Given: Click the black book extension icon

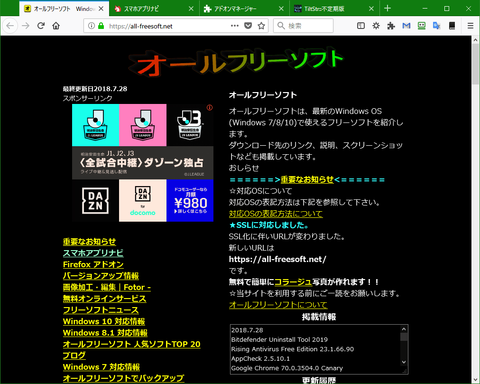Looking at the screenshot, I should (452, 26).
